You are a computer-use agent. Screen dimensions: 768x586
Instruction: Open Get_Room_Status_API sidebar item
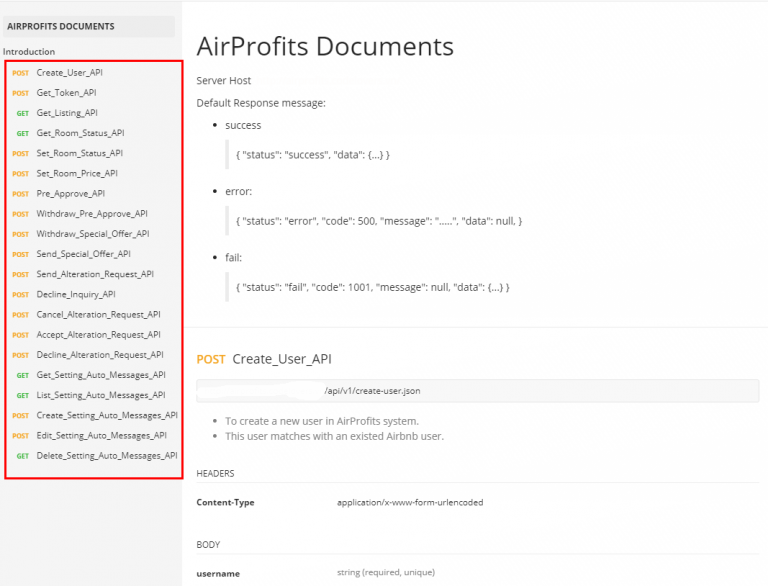pos(80,133)
